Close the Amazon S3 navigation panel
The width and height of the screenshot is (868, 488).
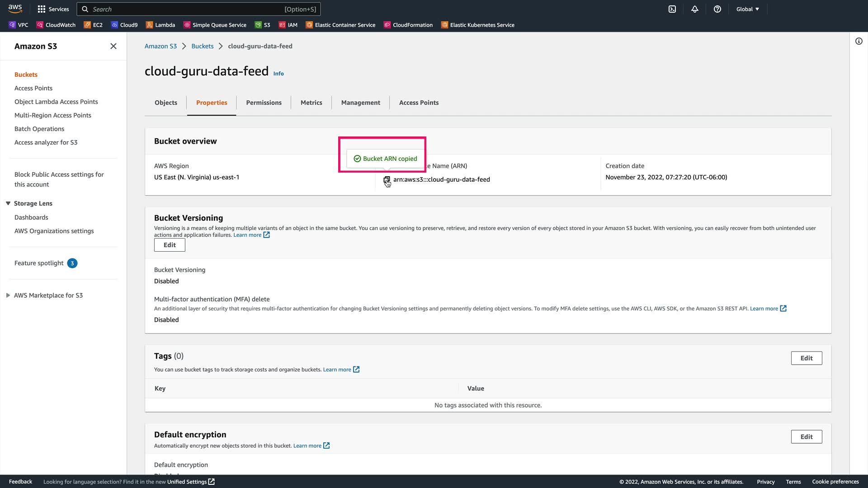(113, 46)
